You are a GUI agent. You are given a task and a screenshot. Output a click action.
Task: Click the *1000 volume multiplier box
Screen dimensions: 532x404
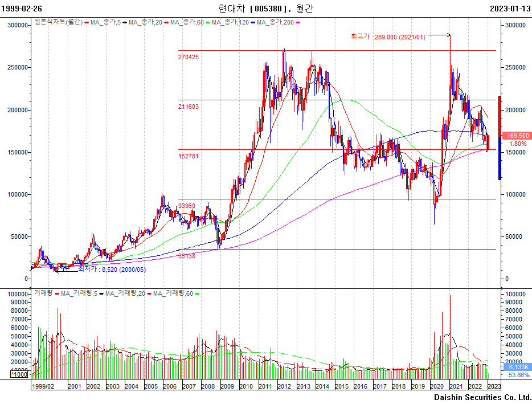pyautogui.click(x=19, y=374)
